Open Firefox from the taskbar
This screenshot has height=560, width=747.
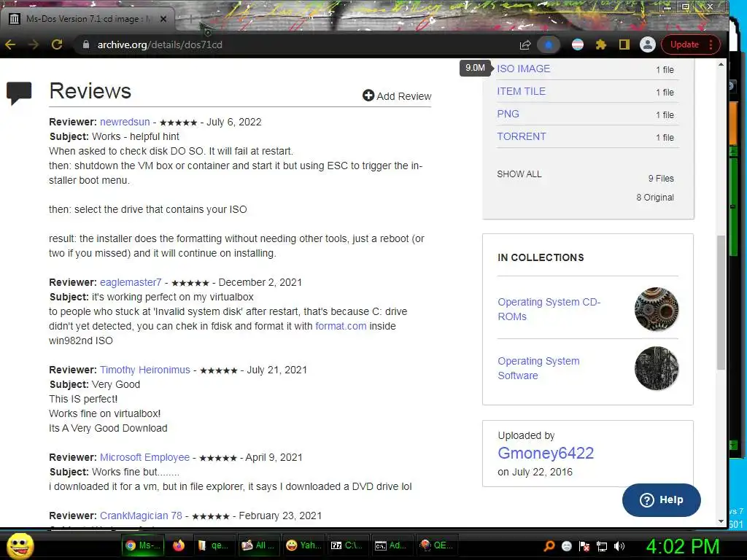(x=179, y=545)
